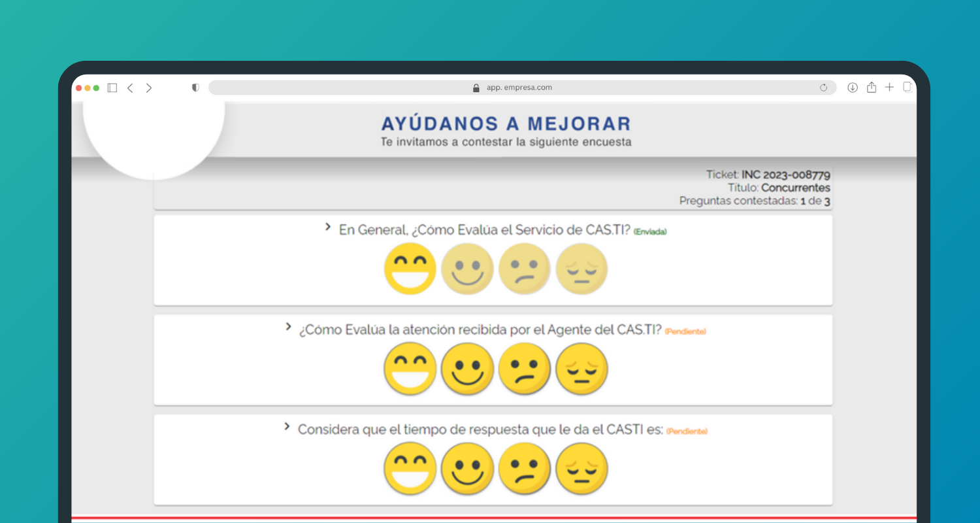Image resolution: width=980 pixels, height=523 pixels.
Task: Open a new tab with plus icon
Action: pyautogui.click(x=889, y=88)
